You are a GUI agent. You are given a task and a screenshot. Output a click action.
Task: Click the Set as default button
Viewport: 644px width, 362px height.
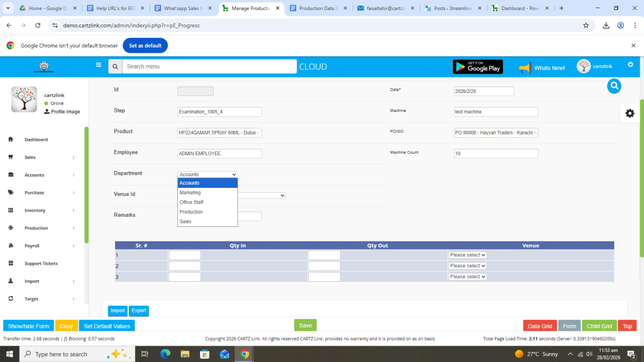[145, 46]
